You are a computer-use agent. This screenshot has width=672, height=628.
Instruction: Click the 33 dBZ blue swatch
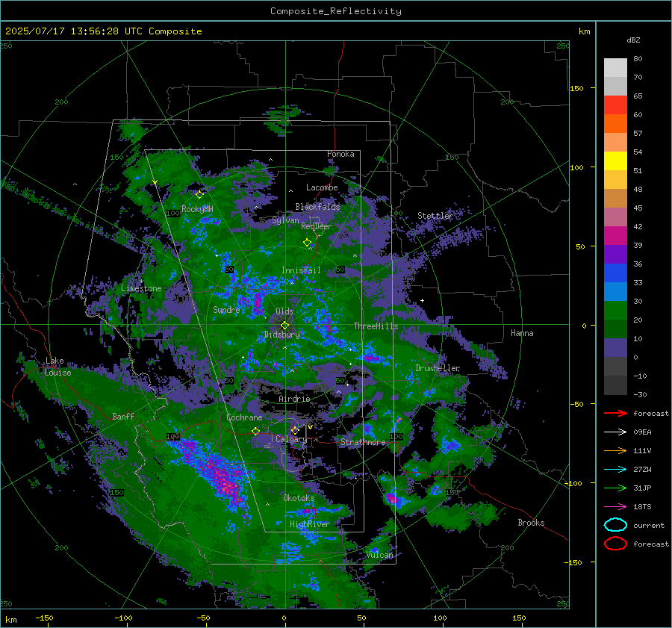(615, 273)
